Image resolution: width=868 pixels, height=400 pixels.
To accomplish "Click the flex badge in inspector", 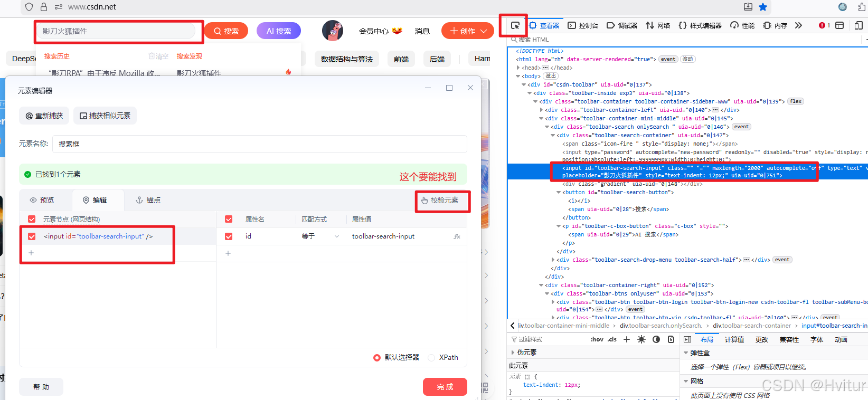I will coord(796,101).
